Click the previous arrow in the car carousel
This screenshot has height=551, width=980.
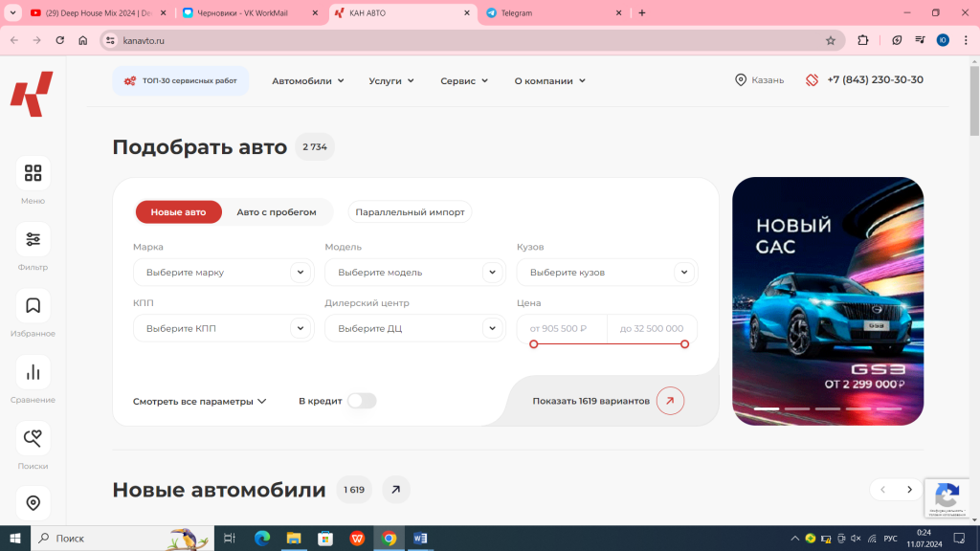pos(882,490)
